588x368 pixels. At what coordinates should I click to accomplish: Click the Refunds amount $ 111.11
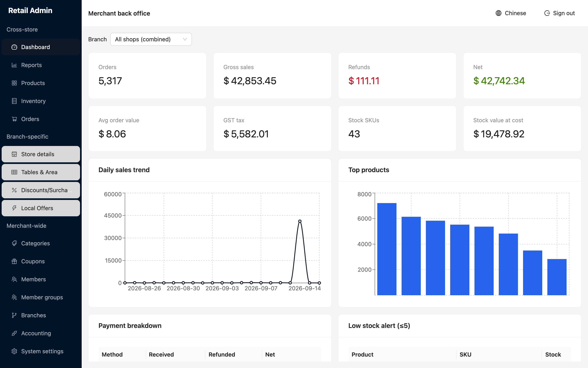[x=364, y=81]
